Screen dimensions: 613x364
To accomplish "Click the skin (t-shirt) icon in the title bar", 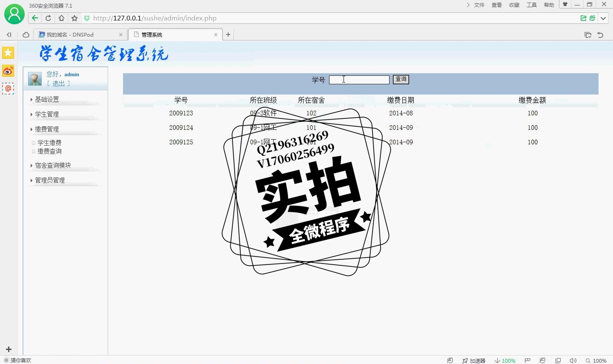I will pos(565,4).
